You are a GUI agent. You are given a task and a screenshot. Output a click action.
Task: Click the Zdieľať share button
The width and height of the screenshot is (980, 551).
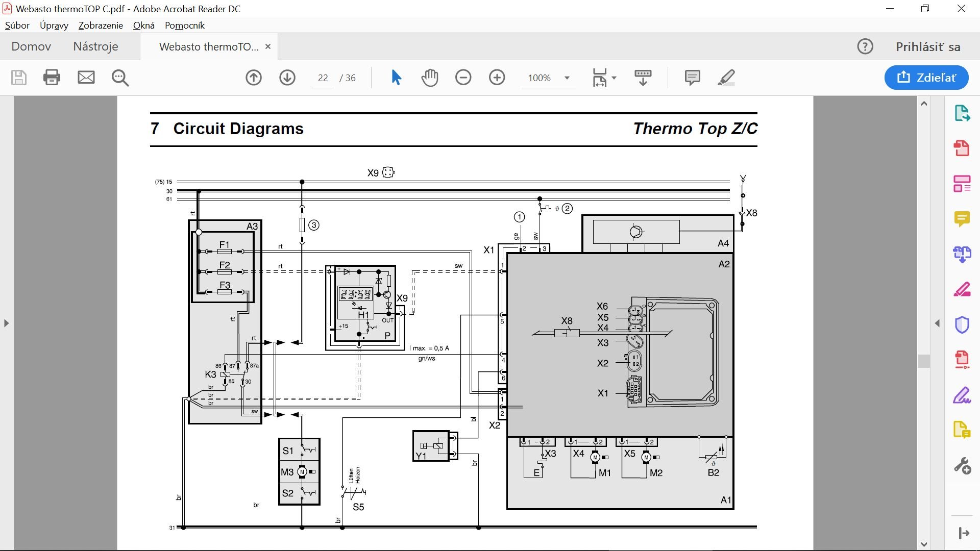(x=926, y=78)
